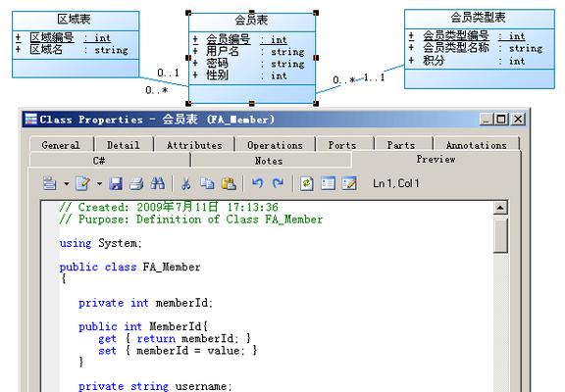This screenshot has height=392, width=565.
Task: Click the Copy icon in toolbar
Action: [207, 183]
